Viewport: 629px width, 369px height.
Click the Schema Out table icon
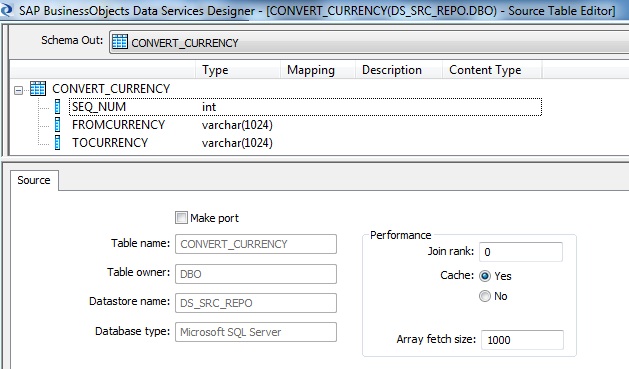point(120,41)
